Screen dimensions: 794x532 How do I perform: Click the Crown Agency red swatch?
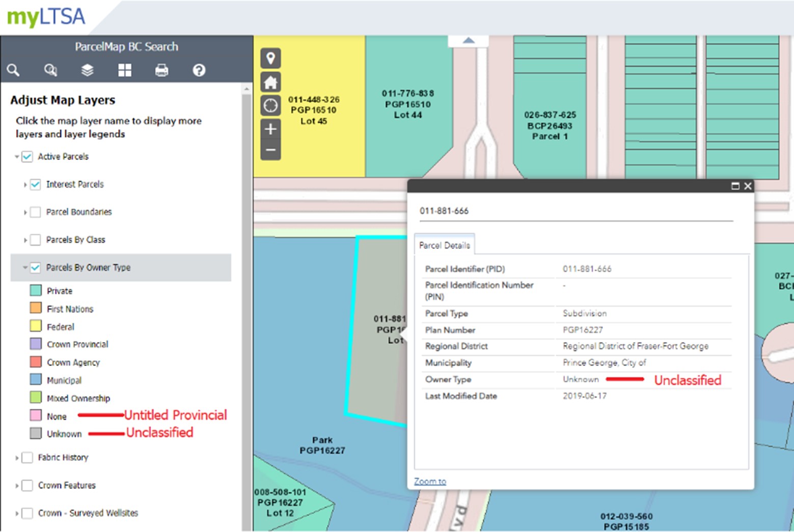(x=36, y=361)
